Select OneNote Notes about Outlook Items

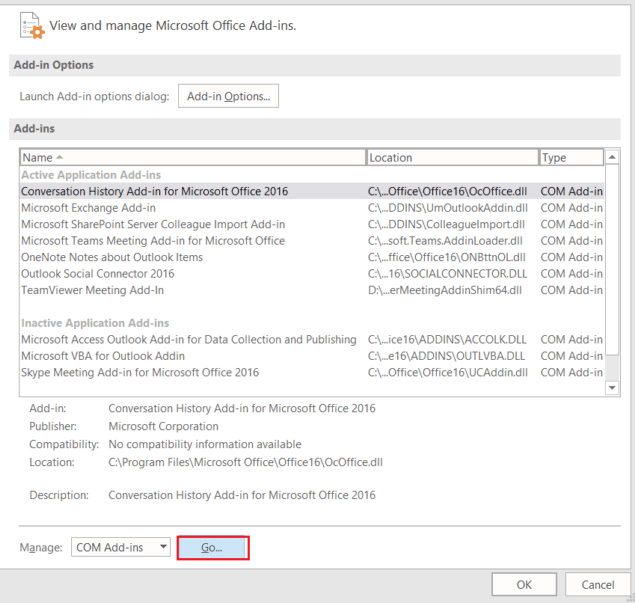click(312, 257)
